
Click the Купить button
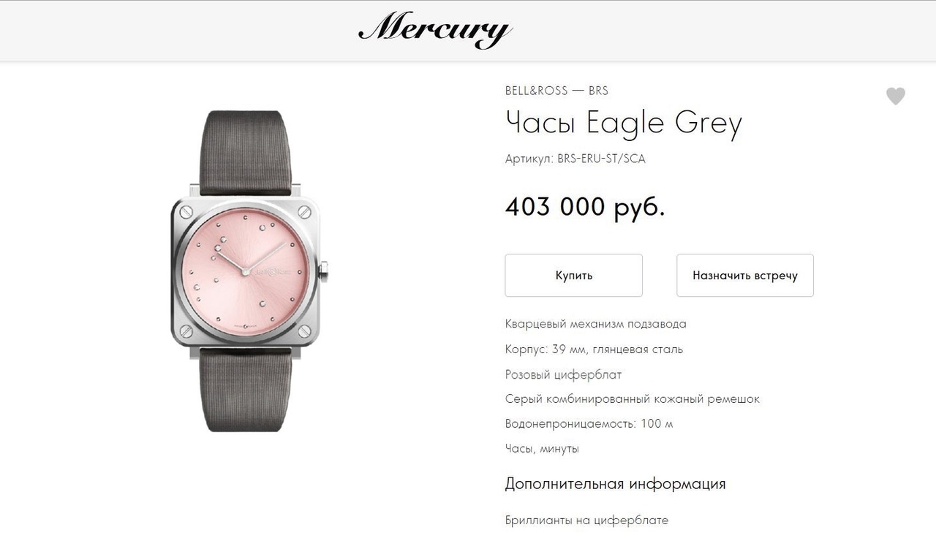[574, 276]
